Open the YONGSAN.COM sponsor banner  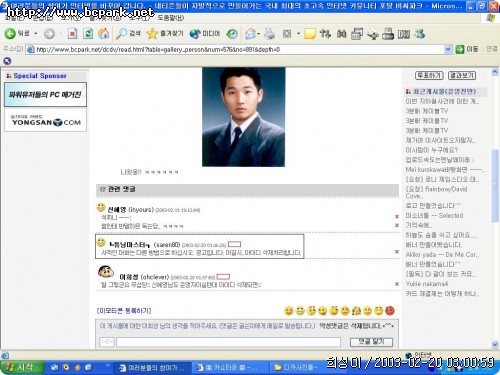[x=45, y=120]
